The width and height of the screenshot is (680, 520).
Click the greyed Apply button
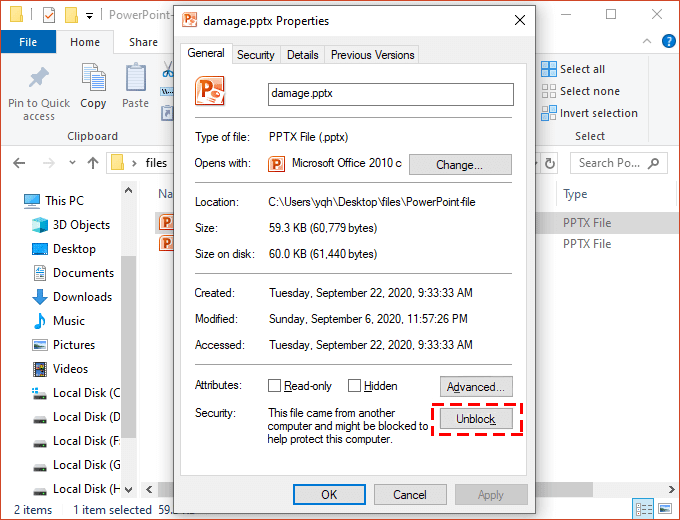[491, 494]
